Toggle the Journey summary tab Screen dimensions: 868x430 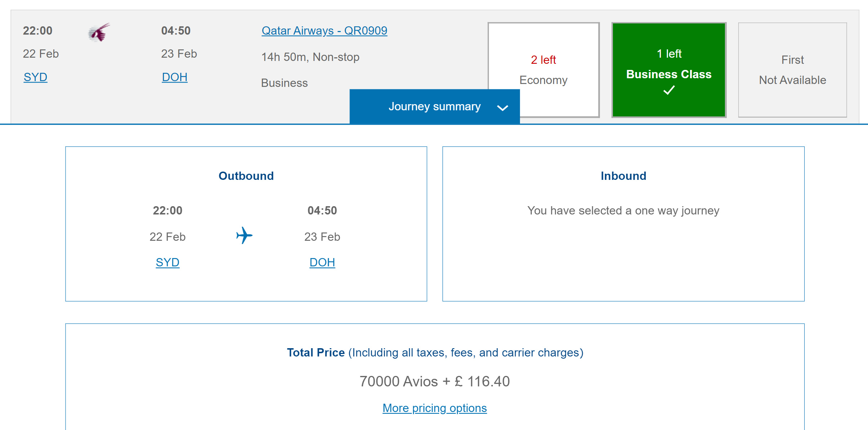[435, 107]
